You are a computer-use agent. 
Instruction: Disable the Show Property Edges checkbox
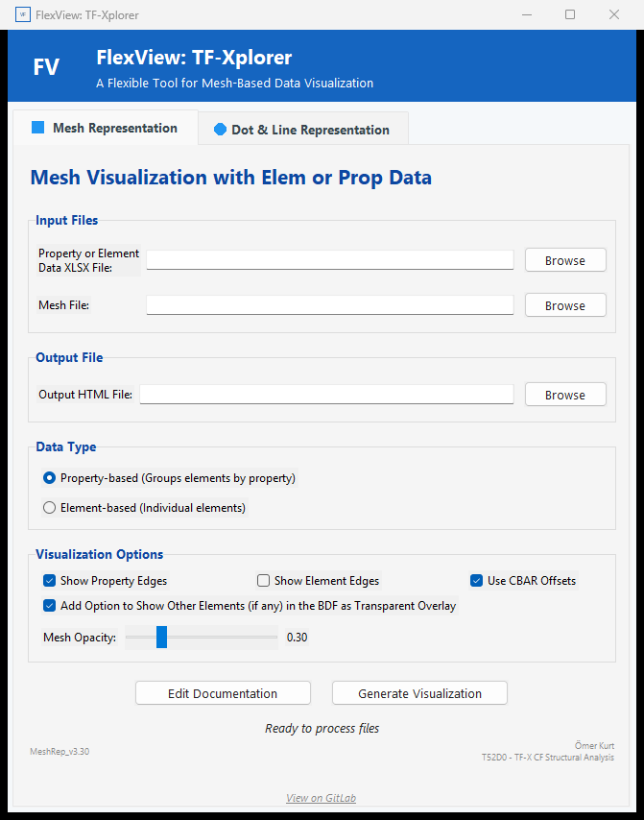pyautogui.click(x=49, y=580)
